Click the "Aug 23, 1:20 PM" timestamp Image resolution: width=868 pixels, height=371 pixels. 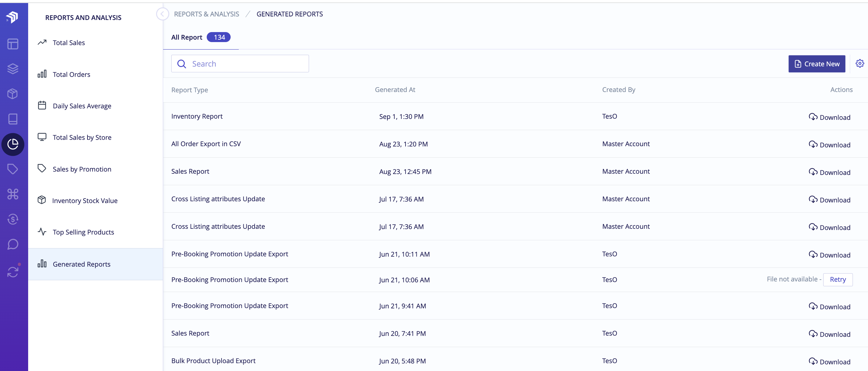(x=403, y=144)
